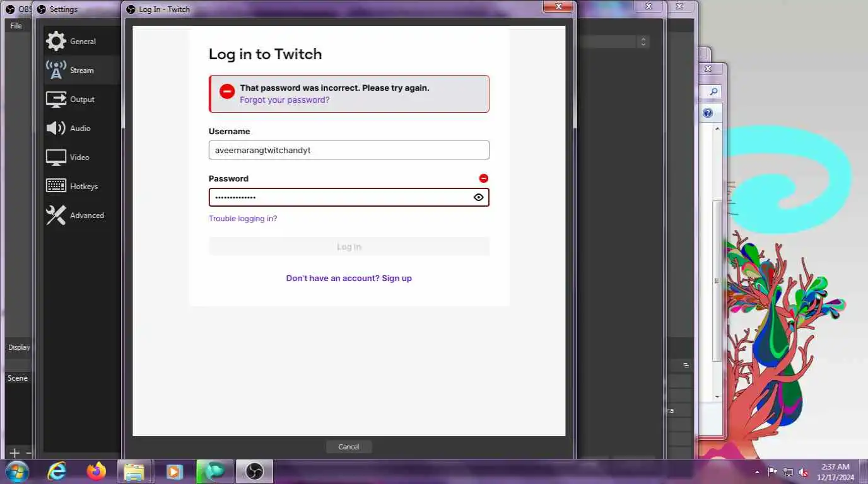
Task: Open volume speaker tray icon
Action: [x=804, y=472]
